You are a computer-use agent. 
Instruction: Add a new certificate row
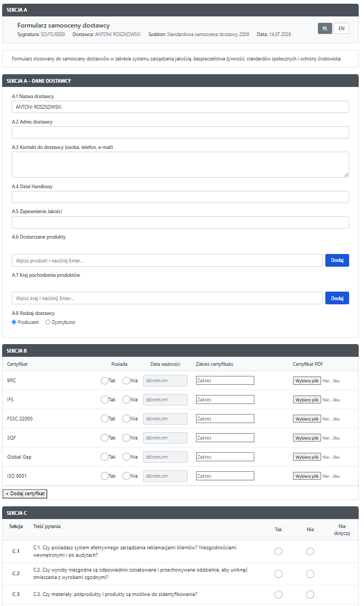[x=25, y=494]
